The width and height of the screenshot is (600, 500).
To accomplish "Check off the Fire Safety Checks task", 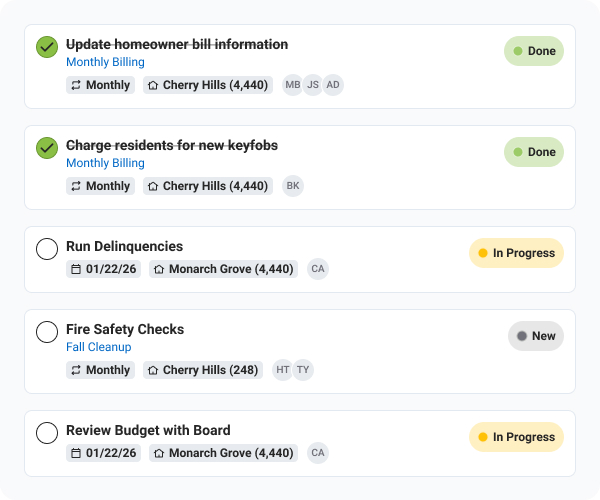I will pos(47,332).
